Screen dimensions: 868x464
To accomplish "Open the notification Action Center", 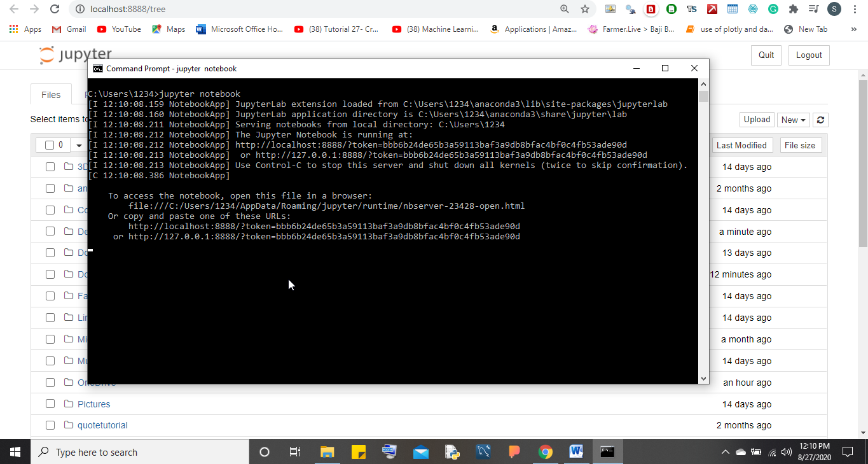I will [847, 452].
